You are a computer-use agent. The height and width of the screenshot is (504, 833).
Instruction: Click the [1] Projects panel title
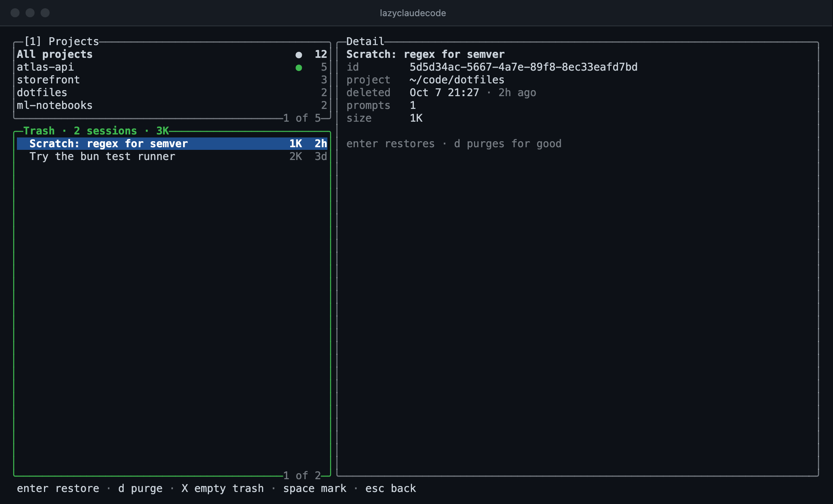point(61,41)
